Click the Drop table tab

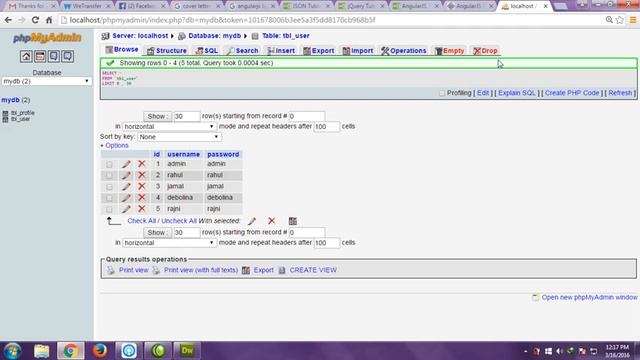(485, 51)
